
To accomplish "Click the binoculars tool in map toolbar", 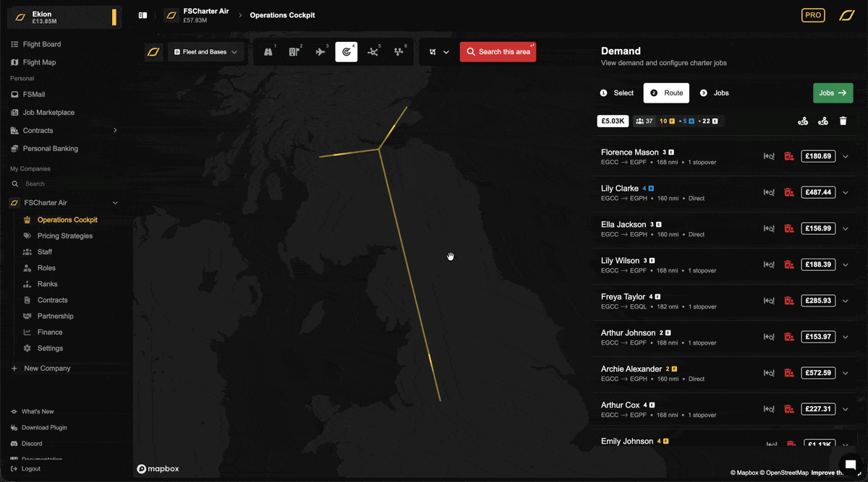I will tap(268, 52).
